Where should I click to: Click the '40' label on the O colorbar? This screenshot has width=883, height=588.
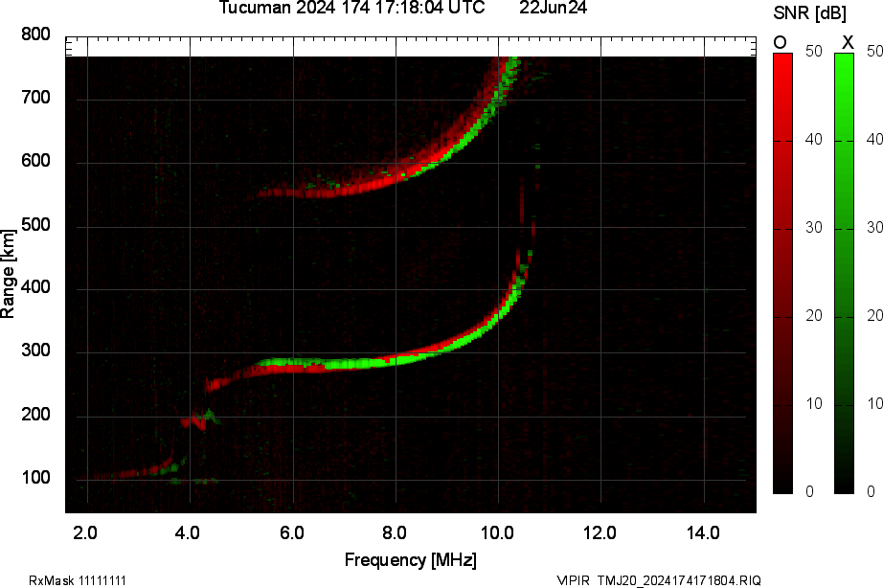[814, 139]
